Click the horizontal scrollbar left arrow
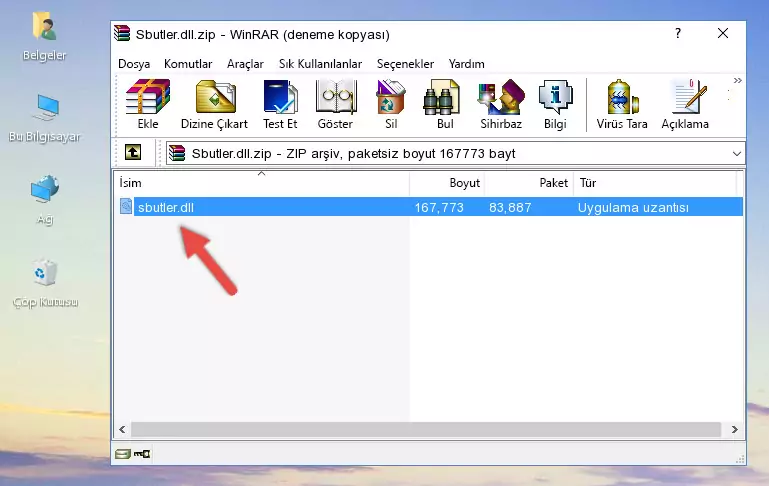The width and height of the screenshot is (769, 486). coord(122,429)
